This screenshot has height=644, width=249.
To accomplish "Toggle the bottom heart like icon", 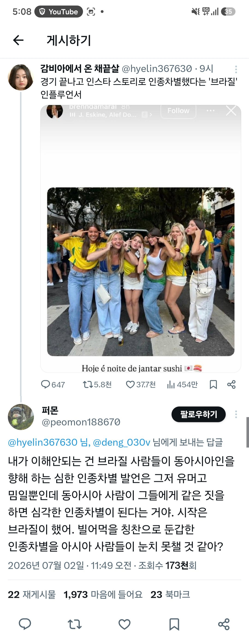I will [124, 624].
